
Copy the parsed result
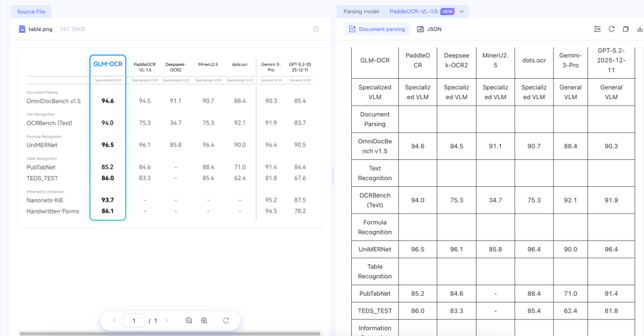click(626, 29)
